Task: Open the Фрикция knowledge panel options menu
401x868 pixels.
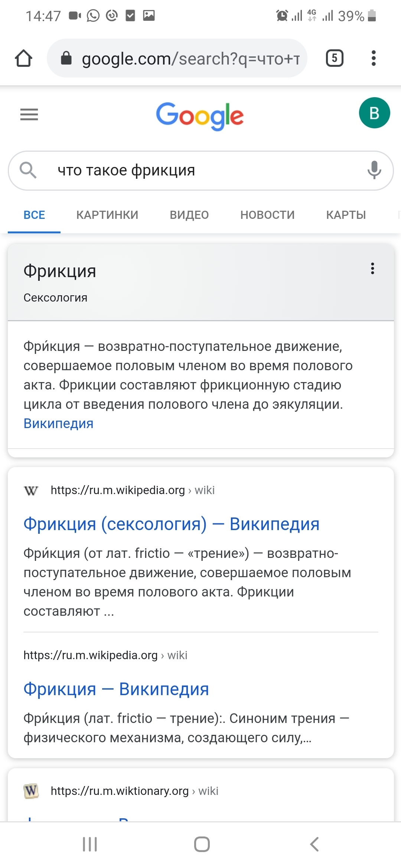Action: point(372,268)
